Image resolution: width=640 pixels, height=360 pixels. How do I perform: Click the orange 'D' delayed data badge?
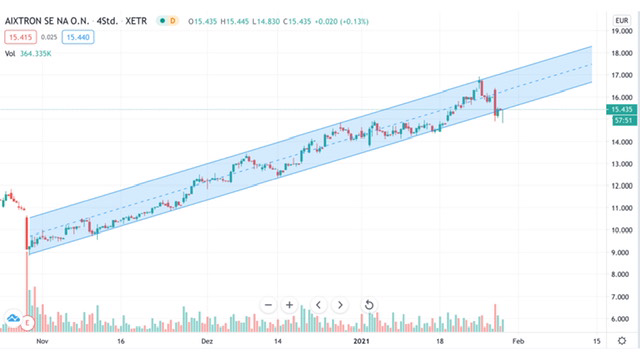pos(173,21)
